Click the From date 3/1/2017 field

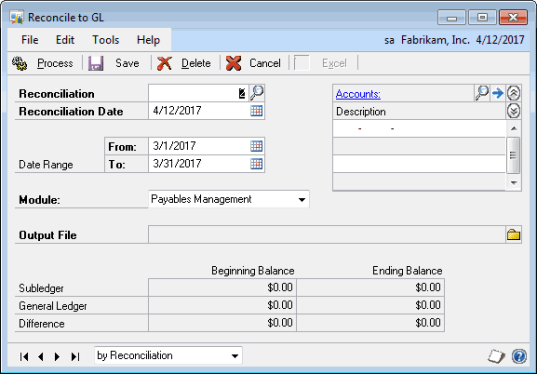point(199,146)
